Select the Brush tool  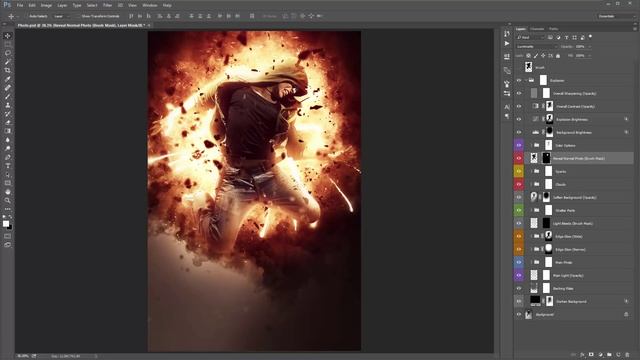tap(7, 96)
